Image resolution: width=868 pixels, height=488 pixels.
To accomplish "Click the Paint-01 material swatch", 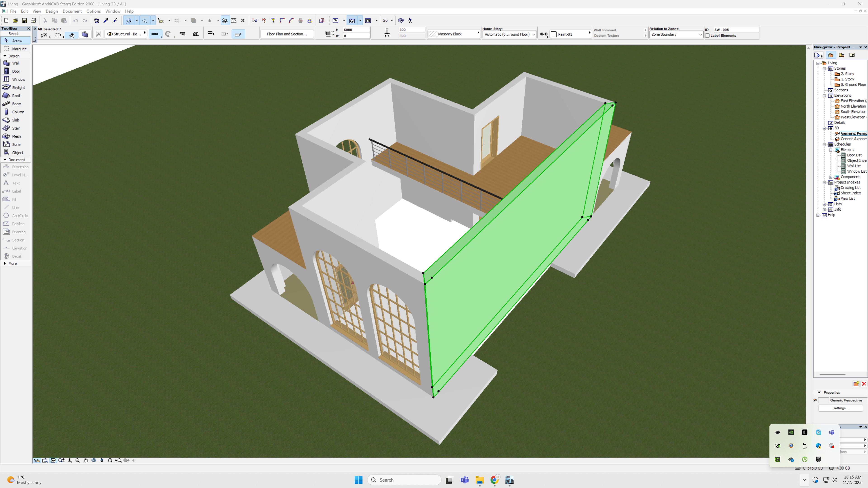I will 554,34.
